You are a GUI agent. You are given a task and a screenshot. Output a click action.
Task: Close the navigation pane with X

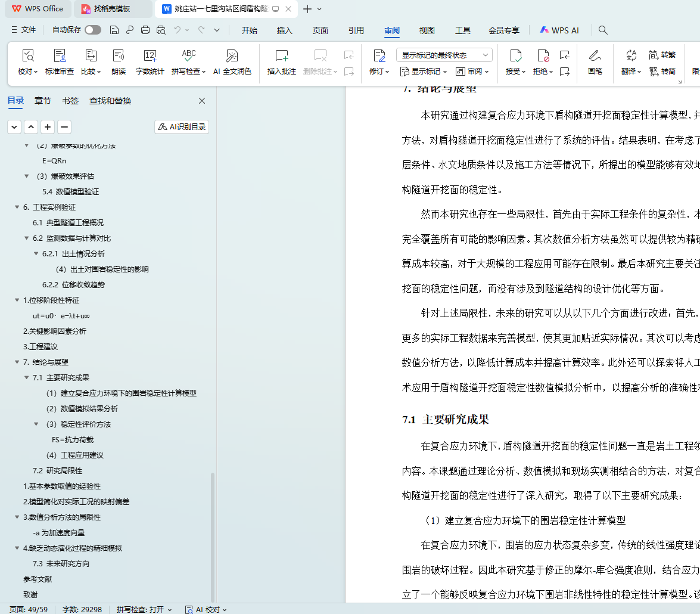(202, 101)
